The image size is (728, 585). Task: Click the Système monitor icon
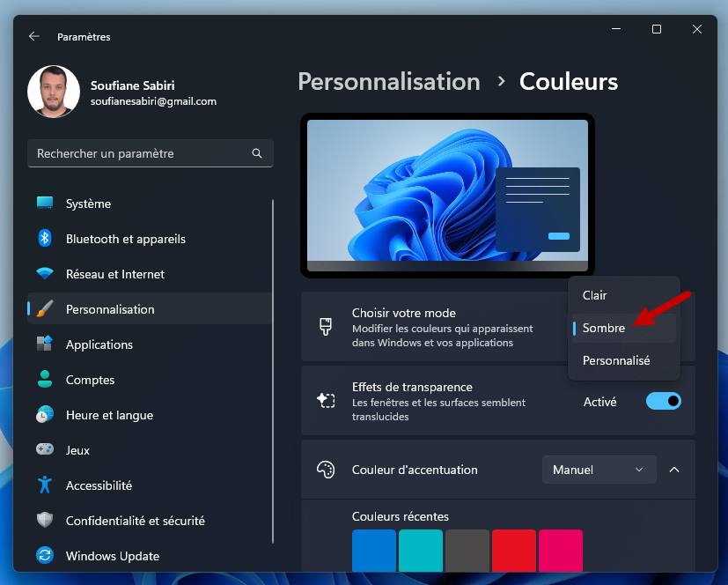(45, 203)
